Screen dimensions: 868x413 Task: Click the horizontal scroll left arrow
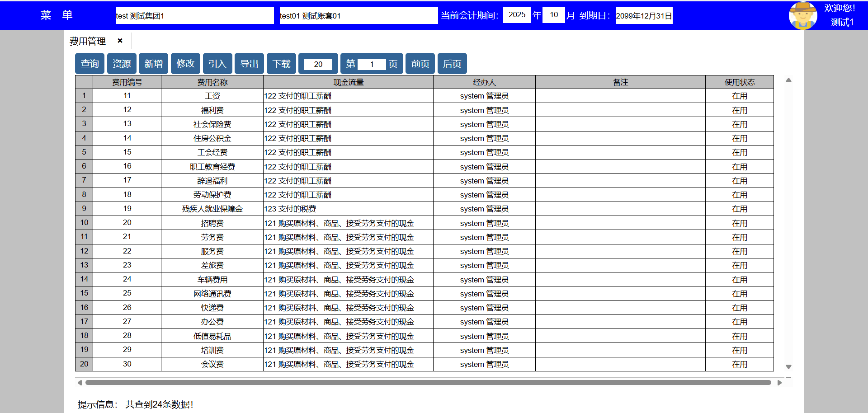pos(80,383)
